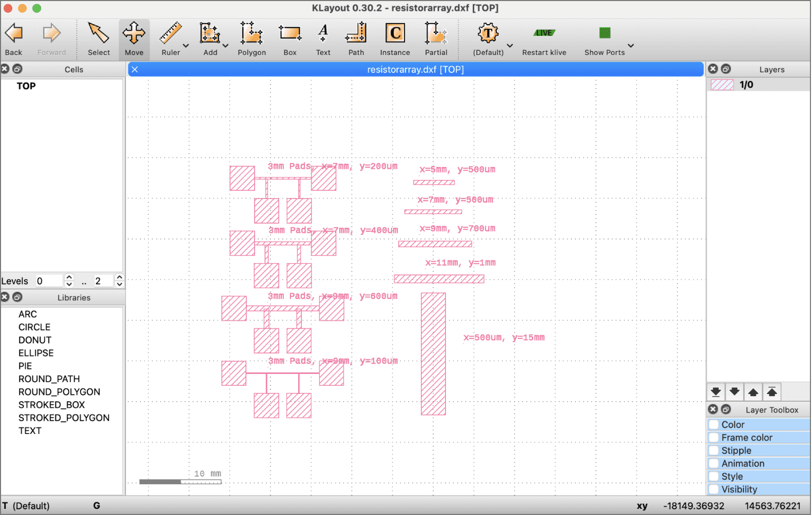Click the layer 1/0 pattern swatch
The height and width of the screenshot is (515, 812).
point(722,85)
